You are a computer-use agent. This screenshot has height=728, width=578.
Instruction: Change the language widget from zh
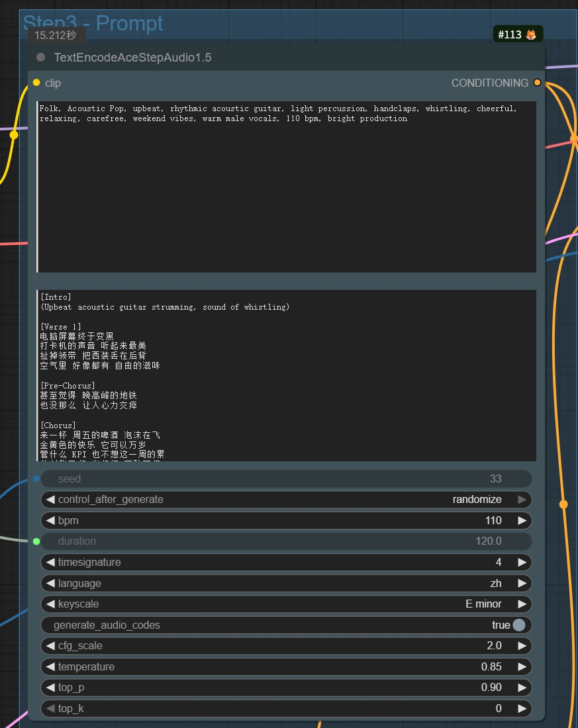(522, 583)
